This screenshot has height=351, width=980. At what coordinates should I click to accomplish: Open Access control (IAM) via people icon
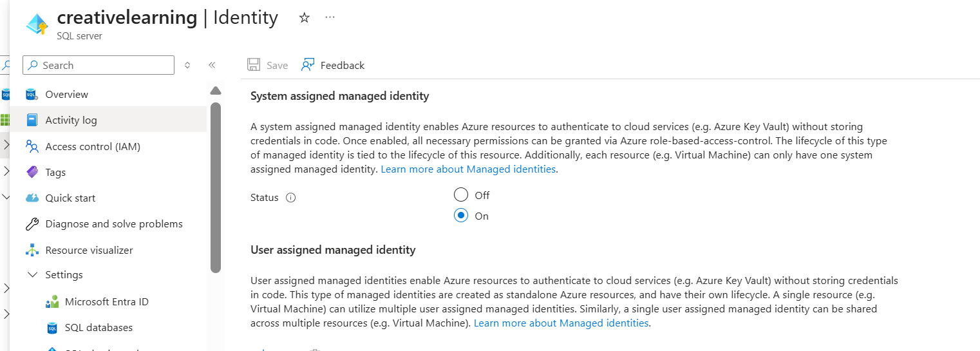click(x=32, y=146)
